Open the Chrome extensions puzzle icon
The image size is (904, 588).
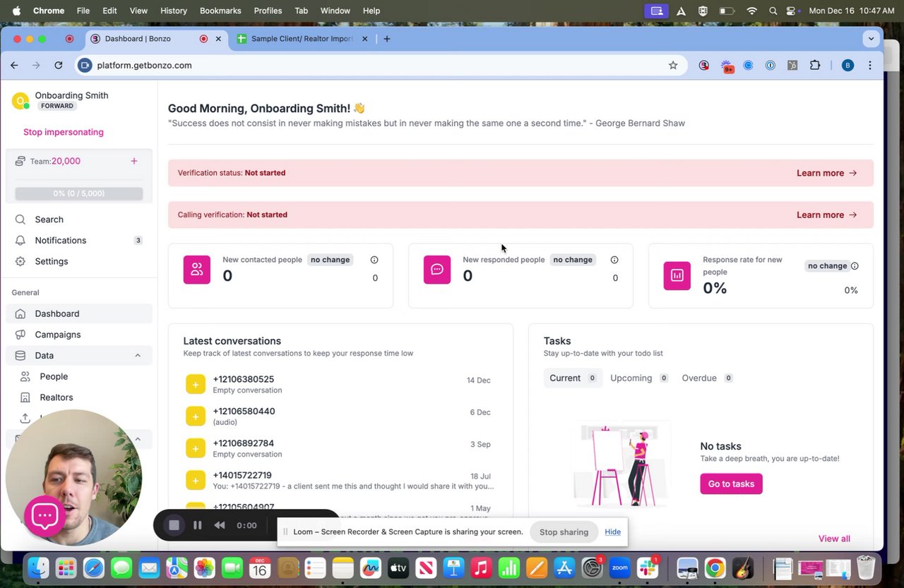tap(815, 65)
